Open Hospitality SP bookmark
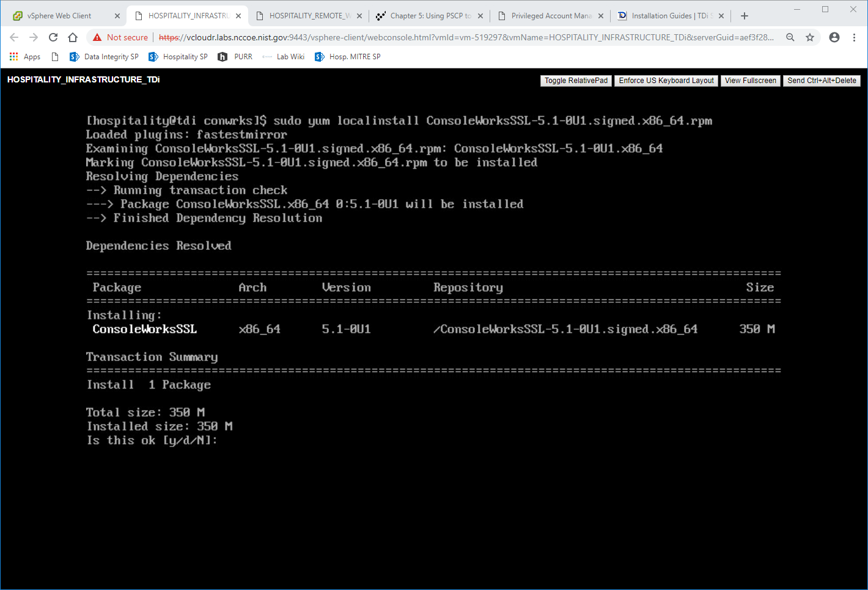868x590 pixels. pyautogui.click(x=178, y=57)
